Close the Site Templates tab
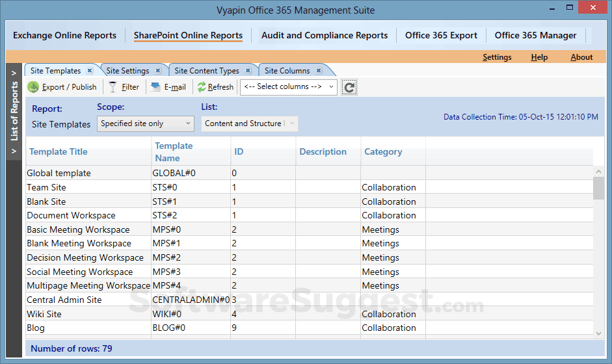The image size is (612, 364). pos(90,71)
